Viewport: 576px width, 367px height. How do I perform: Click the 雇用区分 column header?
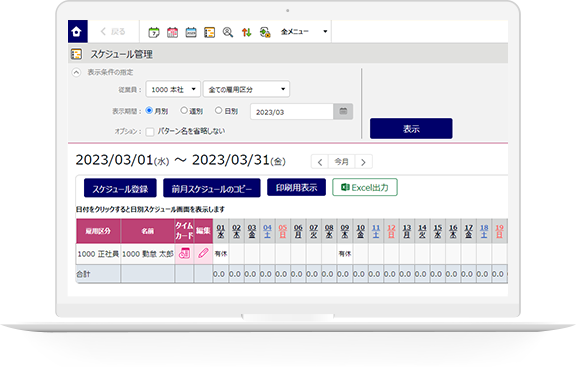pyautogui.click(x=98, y=231)
